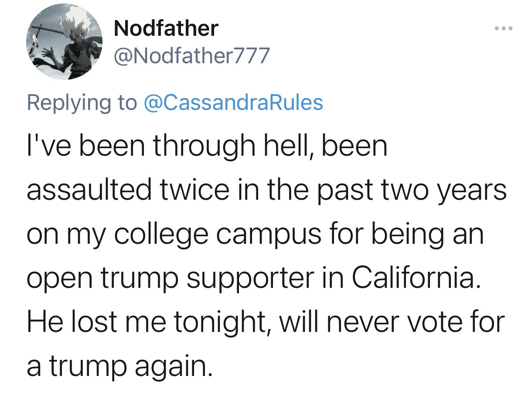Open the Nodfather display name profile
Screen dimensions: 532x396
coord(166,29)
